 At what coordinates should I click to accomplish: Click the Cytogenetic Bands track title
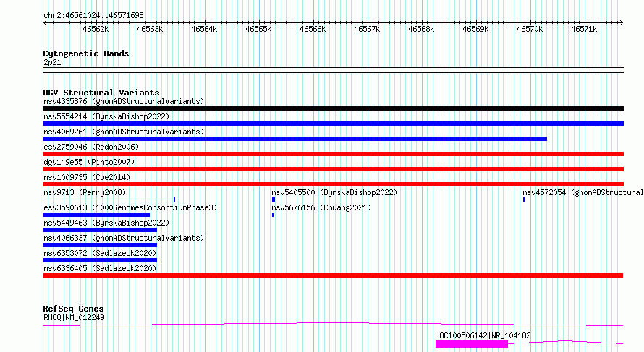pos(86,53)
